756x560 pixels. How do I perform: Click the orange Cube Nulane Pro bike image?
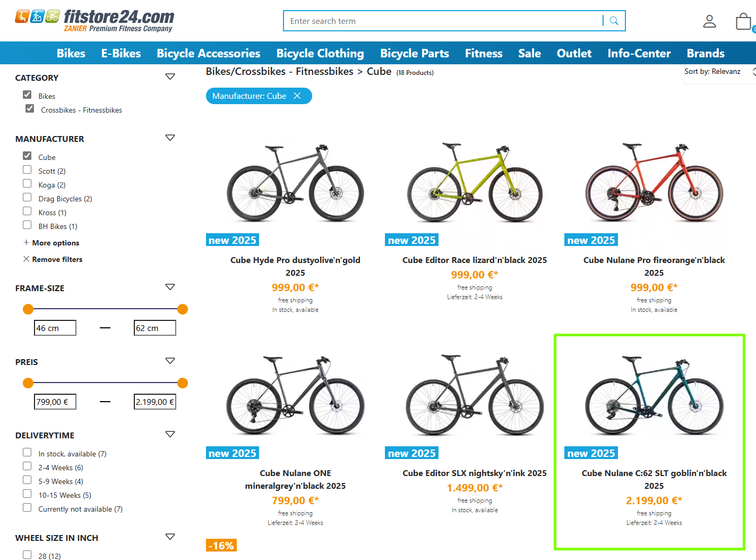654,183
